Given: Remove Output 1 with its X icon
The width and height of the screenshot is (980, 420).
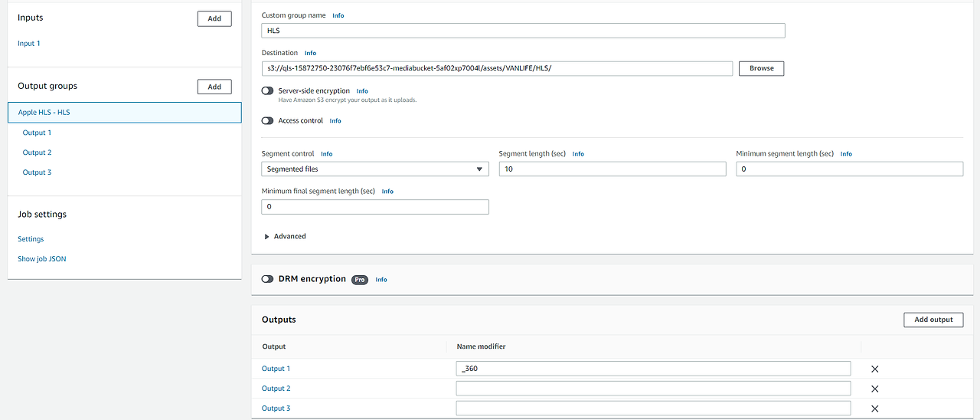Looking at the screenshot, I should click(x=874, y=369).
